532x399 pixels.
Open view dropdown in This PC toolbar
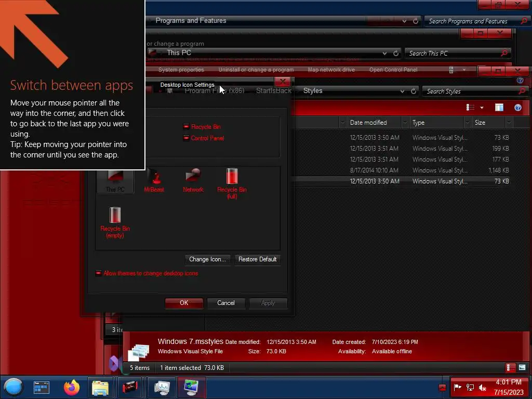coord(464,70)
